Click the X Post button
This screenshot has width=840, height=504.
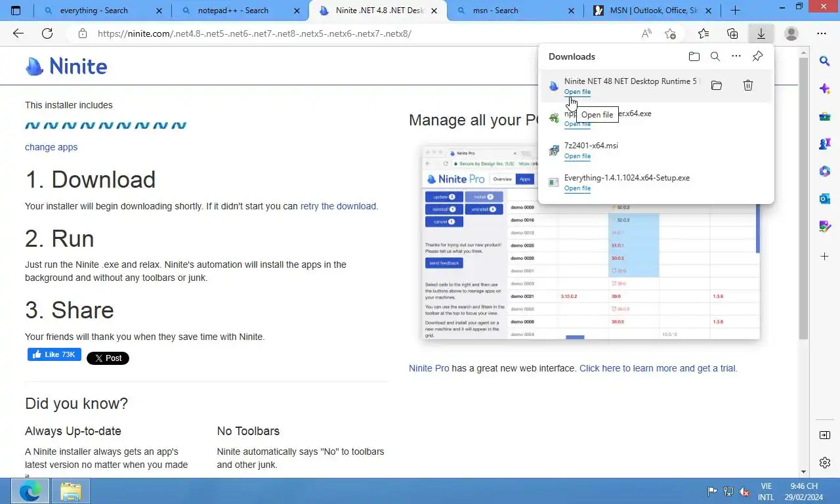tap(108, 358)
